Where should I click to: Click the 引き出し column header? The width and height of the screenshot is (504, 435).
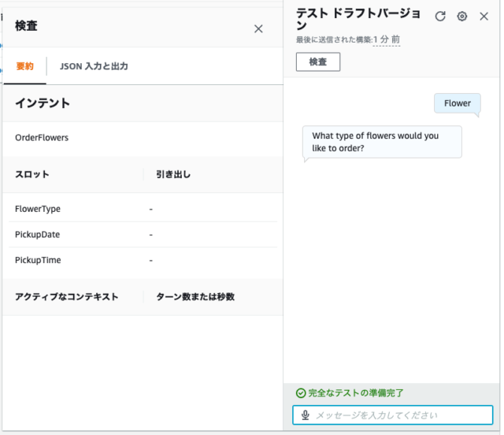point(173,174)
